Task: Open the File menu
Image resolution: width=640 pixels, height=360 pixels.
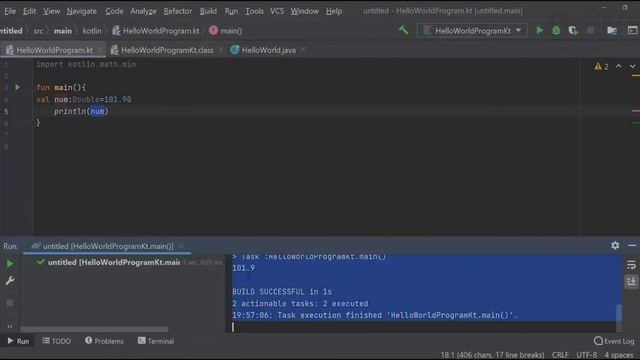Action: coord(10,11)
